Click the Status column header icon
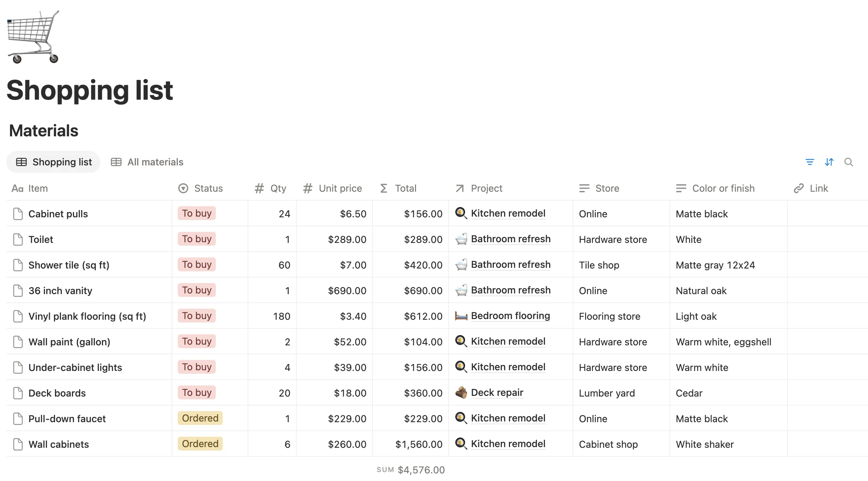Screen dimensions: 868x481 coord(183,188)
